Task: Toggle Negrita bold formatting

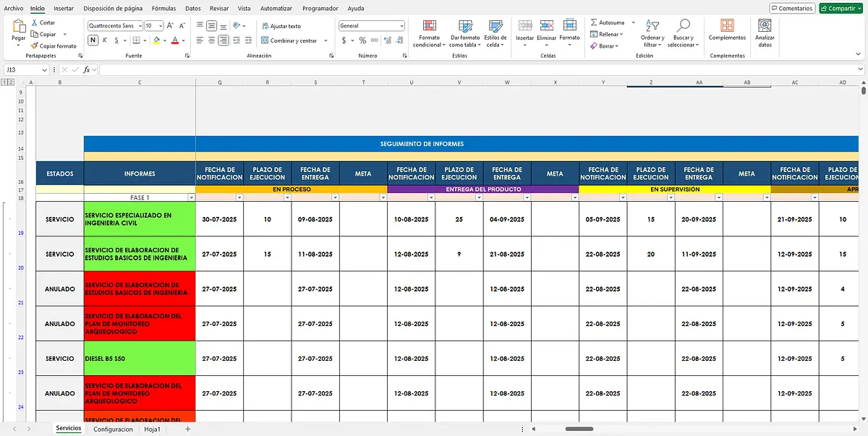Action: (x=93, y=40)
